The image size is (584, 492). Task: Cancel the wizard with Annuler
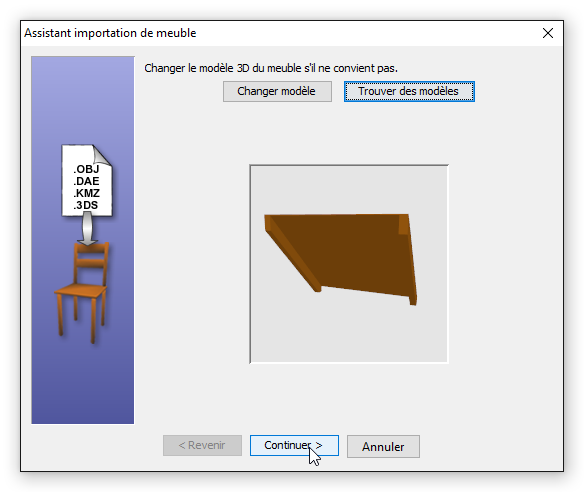pos(383,446)
